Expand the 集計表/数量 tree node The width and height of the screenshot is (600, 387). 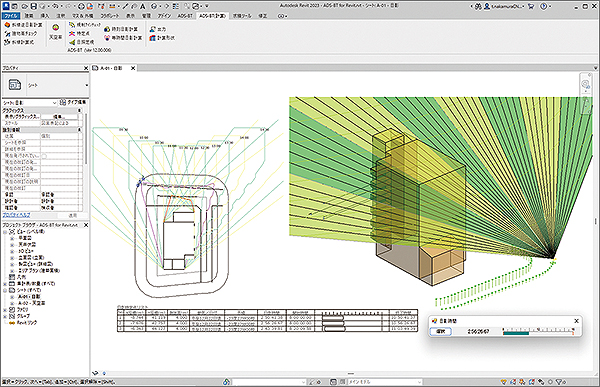pyautogui.click(x=5, y=284)
